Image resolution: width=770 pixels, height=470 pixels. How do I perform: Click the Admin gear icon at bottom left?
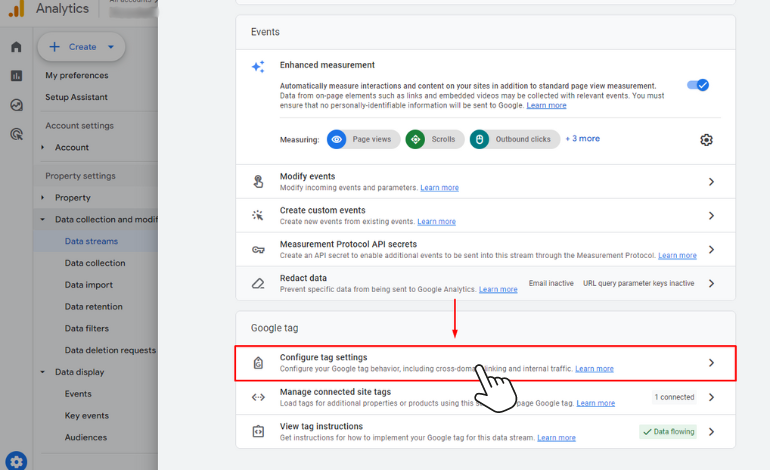[x=16, y=461]
